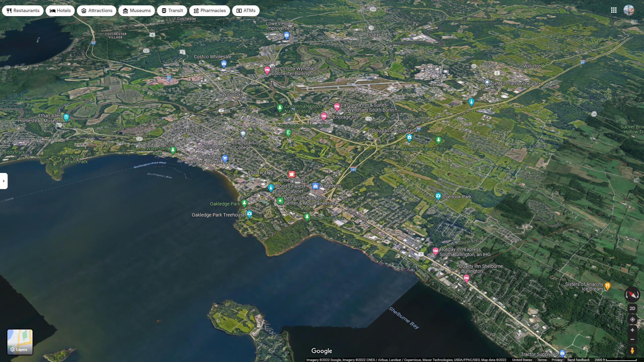Zoom out with the minus button
This screenshot has width=644, height=362.
click(x=632, y=340)
